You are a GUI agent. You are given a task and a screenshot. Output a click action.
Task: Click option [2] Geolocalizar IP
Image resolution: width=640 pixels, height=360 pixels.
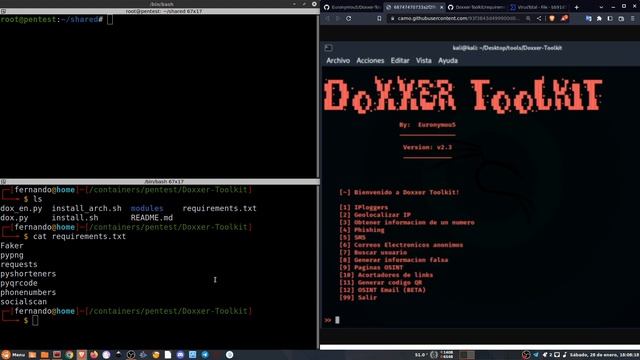click(375, 215)
